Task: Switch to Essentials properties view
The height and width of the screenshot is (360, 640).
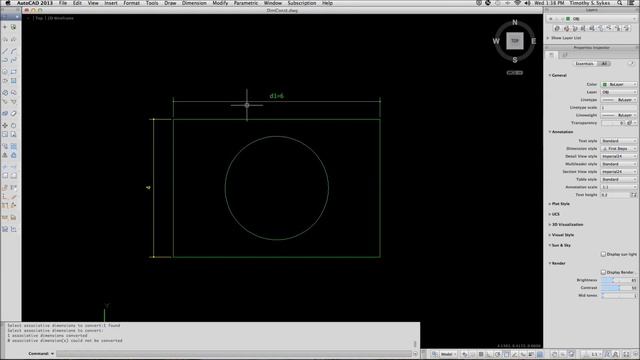Action: tap(584, 64)
